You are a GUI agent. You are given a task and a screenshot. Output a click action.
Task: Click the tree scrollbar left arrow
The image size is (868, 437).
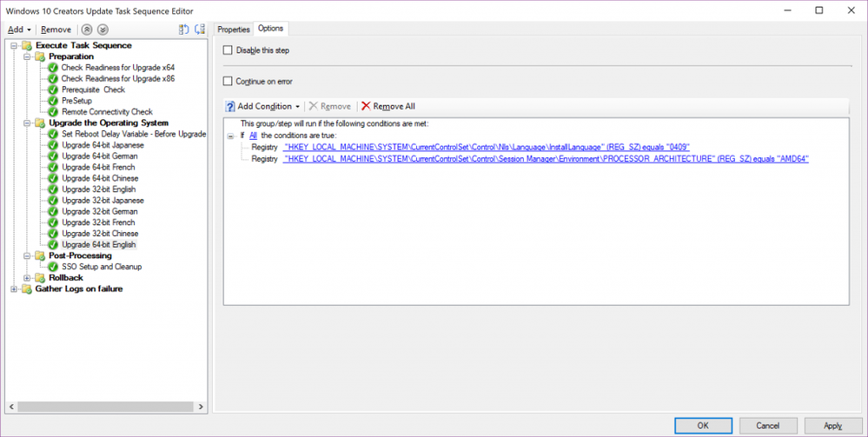click(x=11, y=407)
